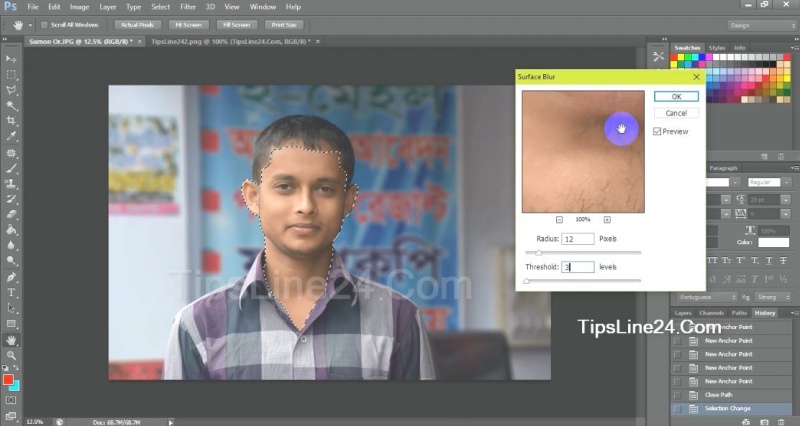Select the Crop tool
800x426 pixels.
11,121
